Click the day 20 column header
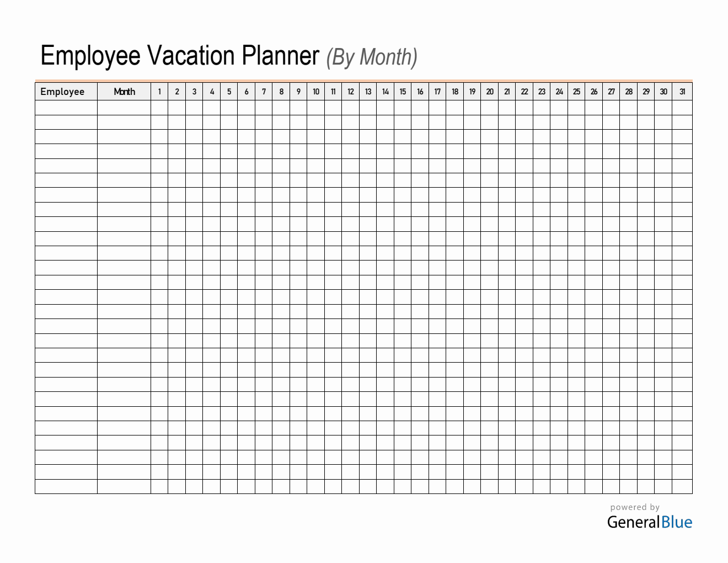 tap(490, 92)
